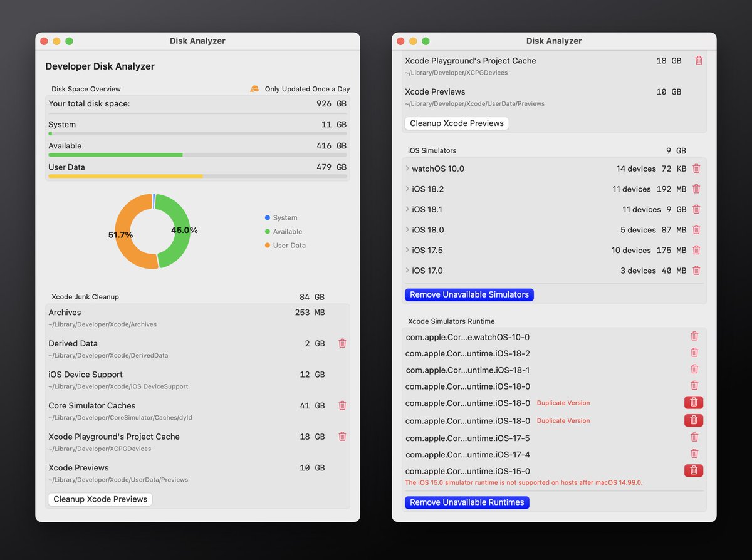Remove iOS 17.5 simulators using trash icon

click(696, 250)
